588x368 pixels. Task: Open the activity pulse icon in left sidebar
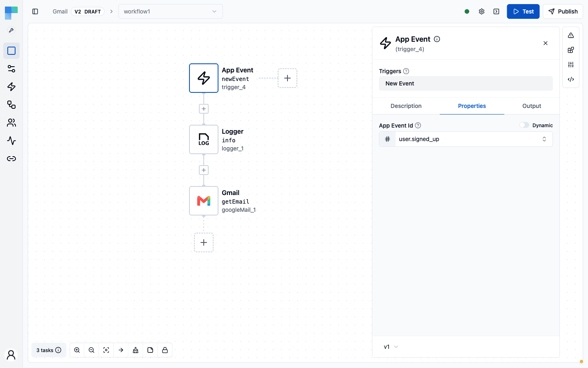click(11, 141)
